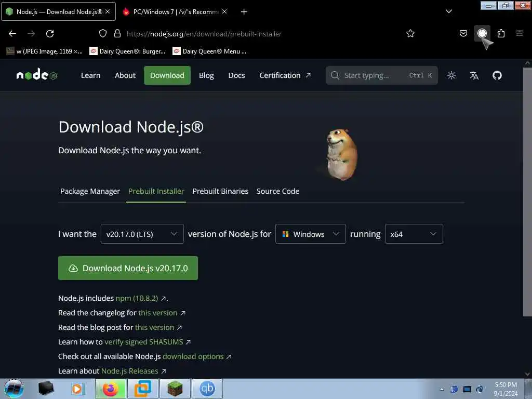This screenshot has height=399, width=532.
Task: Open qBittorrent from the taskbar
Action: (x=207, y=389)
